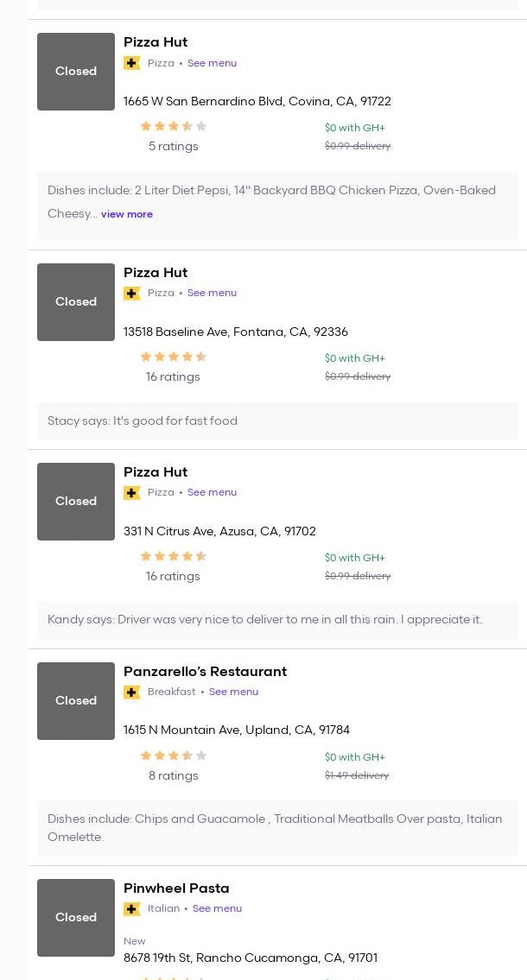Screen dimensions: 527x980
Task: Click star rating for Covina Pizza Hut
Action: (x=173, y=127)
